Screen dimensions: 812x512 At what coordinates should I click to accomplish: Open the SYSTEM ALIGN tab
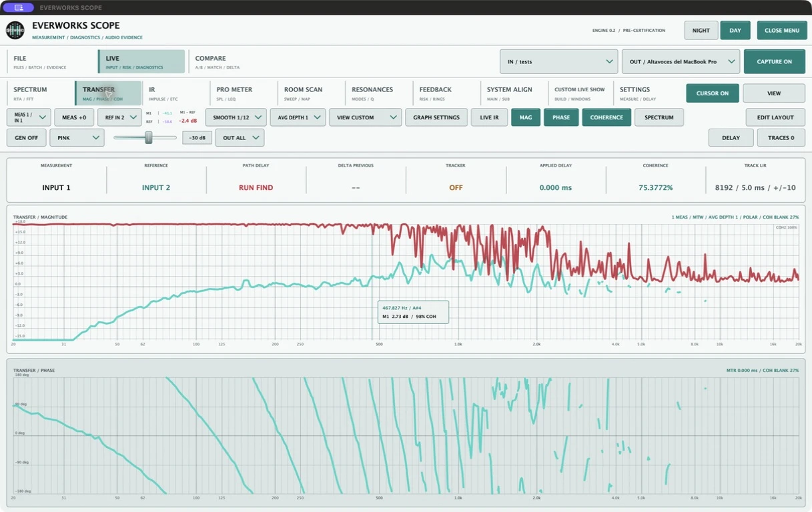[513, 93]
